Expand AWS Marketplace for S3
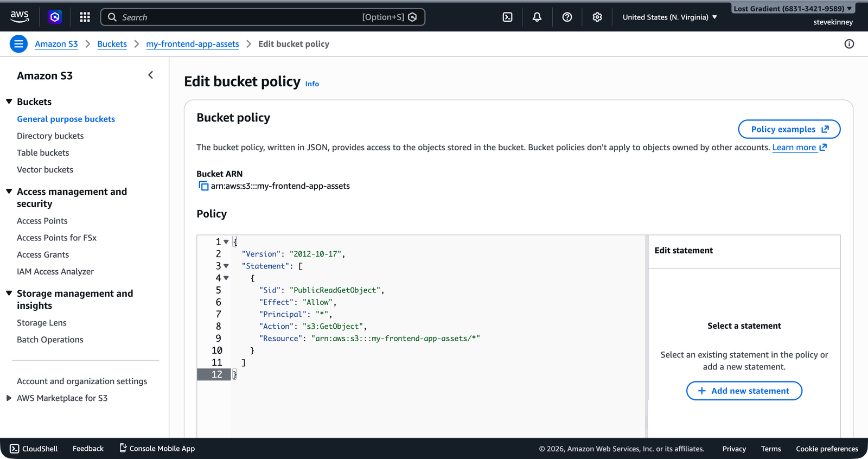This screenshot has width=868, height=459. coord(9,398)
